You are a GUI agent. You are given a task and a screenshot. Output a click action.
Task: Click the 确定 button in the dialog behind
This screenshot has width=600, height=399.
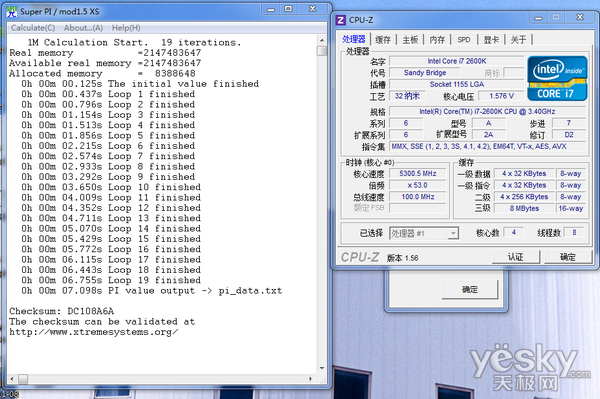(470, 289)
